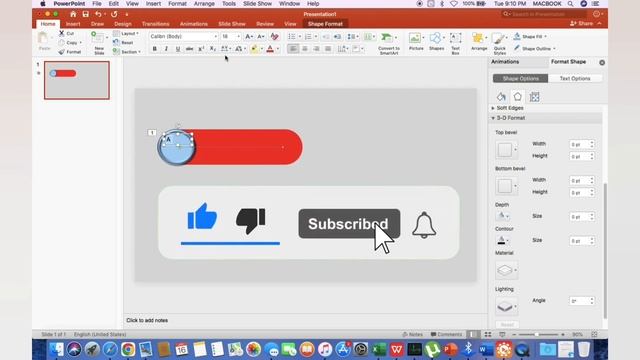Viewport: 640px width, 360px height.
Task: Click the Decrease Font Size icon
Action: coord(260,37)
